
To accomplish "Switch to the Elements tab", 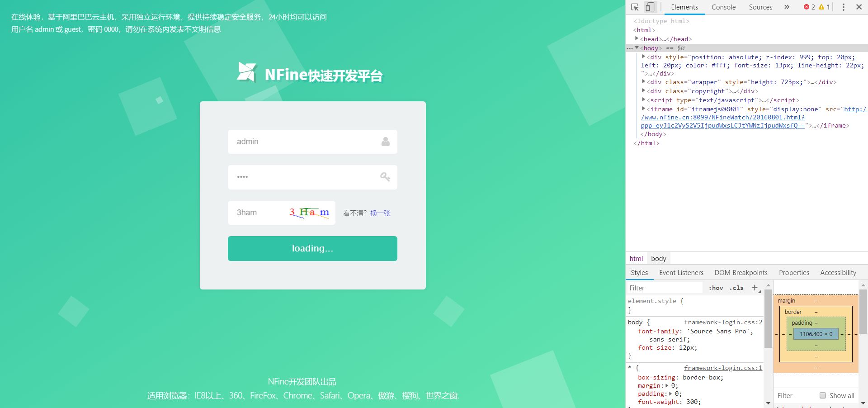I will [684, 7].
